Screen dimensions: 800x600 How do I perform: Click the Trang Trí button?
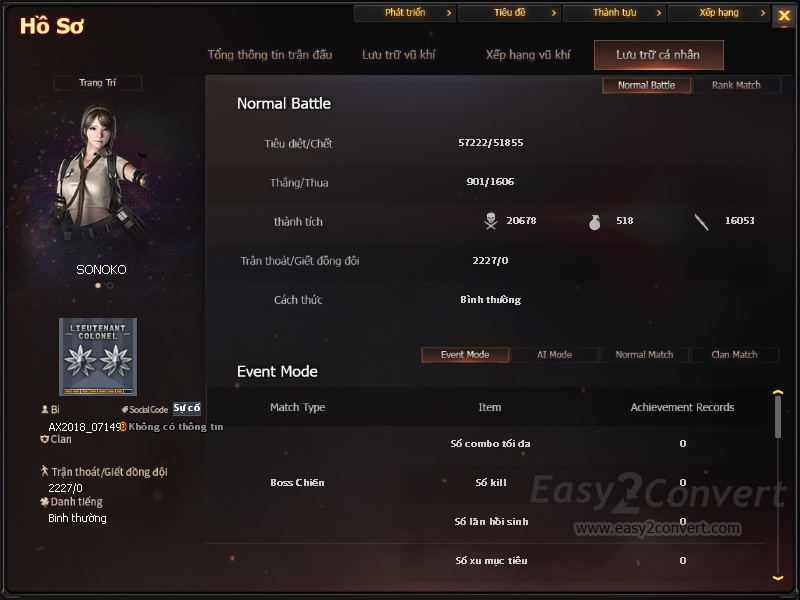click(97, 83)
